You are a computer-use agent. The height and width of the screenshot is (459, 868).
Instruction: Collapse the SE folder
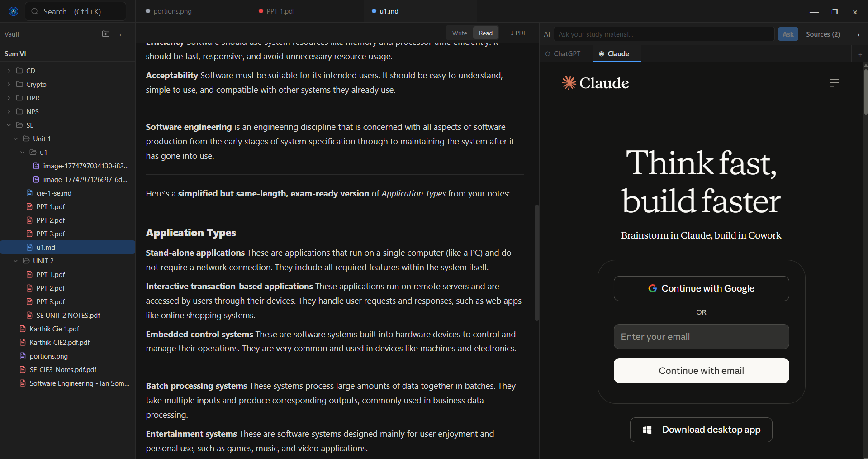click(x=9, y=125)
